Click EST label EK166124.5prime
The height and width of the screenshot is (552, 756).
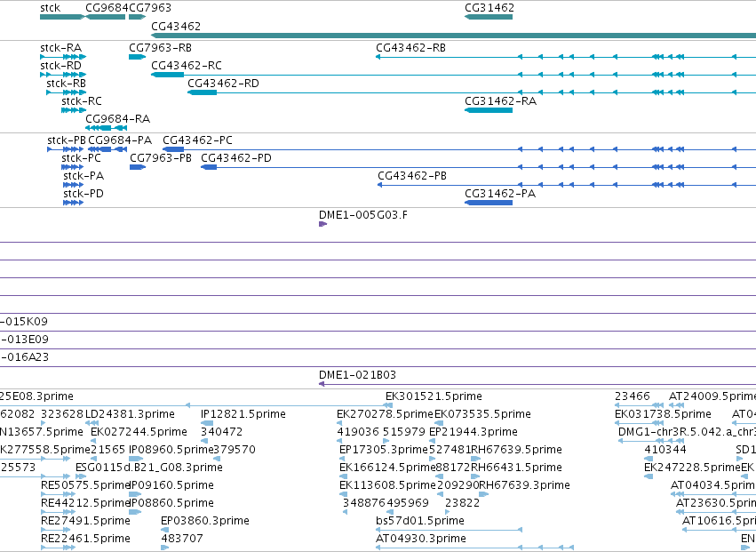[x=387, y=468]
